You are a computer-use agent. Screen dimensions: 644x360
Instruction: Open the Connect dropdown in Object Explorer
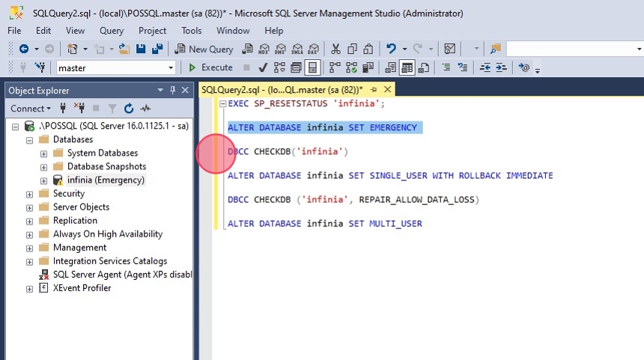click(x=31, y=109)
